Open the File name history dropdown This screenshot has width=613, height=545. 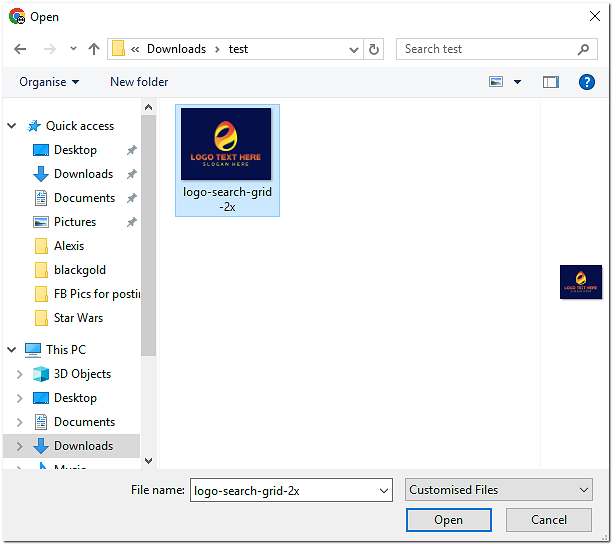pos(384,490)
